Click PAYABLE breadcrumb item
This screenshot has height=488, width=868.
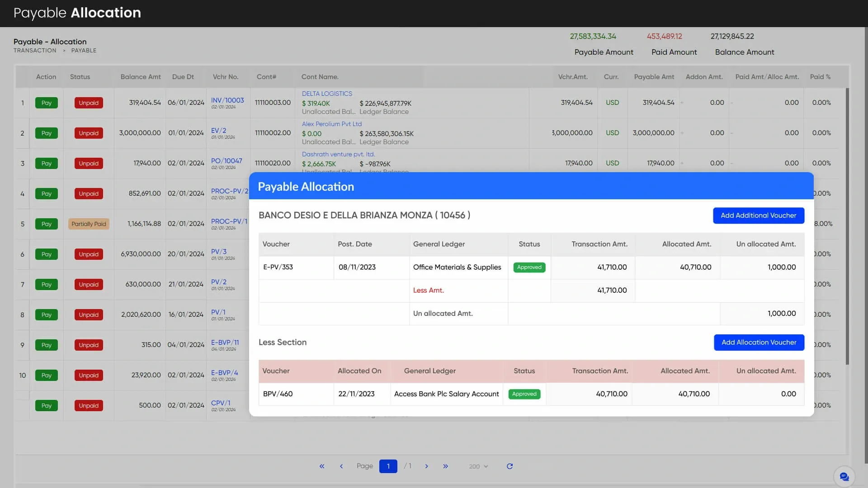tap(84, 51)
